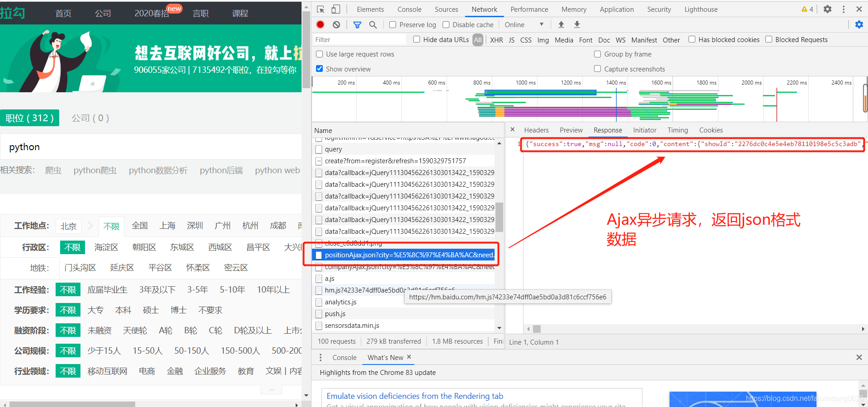Check Hide data URLs

416,39
